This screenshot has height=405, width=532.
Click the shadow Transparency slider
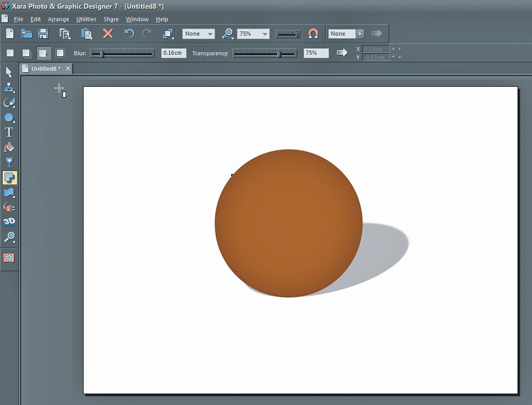pyautogui.click(x=265, y=53)
